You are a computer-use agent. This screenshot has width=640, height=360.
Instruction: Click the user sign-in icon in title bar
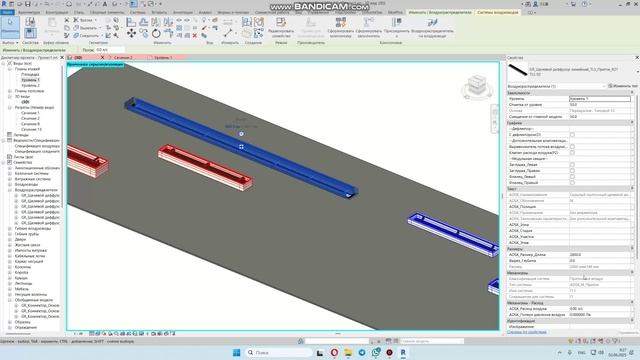point(536,4)
